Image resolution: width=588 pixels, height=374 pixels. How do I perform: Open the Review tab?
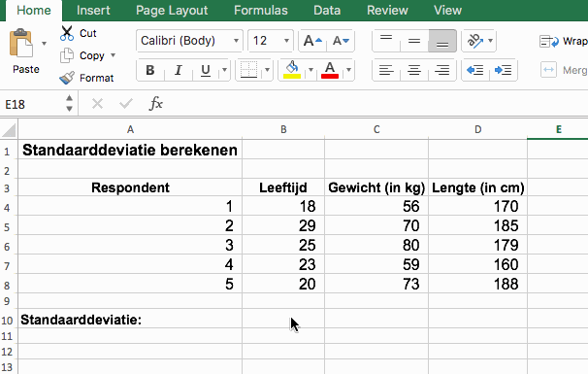click(x=387, y=10)
